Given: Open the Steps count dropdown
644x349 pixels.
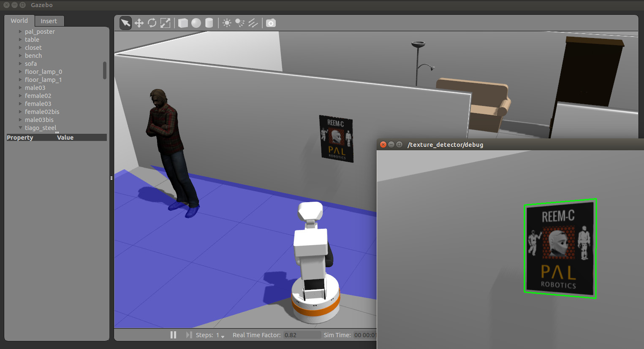Looking at the screenshot, I should point(223,336).
